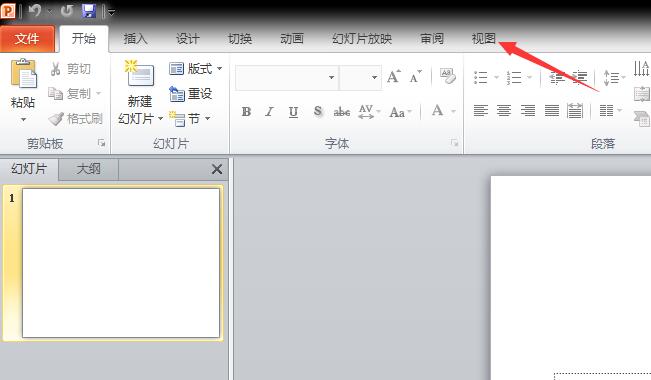Click 格式刷 (Format Painter) button
651x380 pixels.
[76, 119]
